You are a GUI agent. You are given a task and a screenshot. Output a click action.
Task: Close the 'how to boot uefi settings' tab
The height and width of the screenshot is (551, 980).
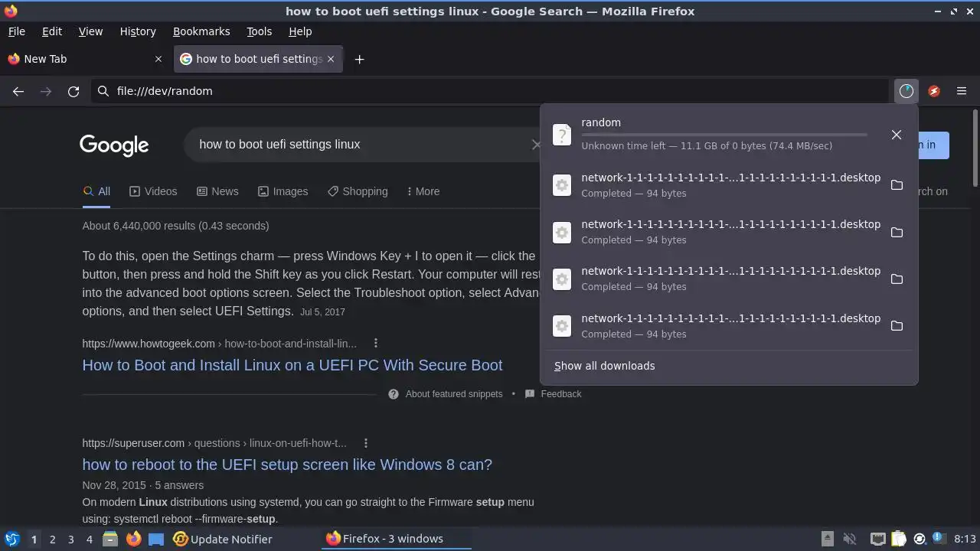click(x=331, y=59)
